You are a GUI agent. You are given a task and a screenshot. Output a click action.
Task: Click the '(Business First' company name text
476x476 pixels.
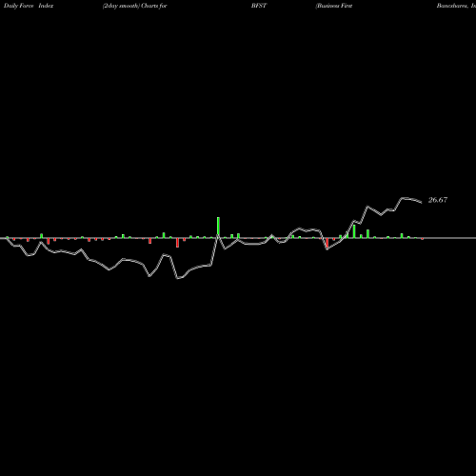(x=334, y=6)
